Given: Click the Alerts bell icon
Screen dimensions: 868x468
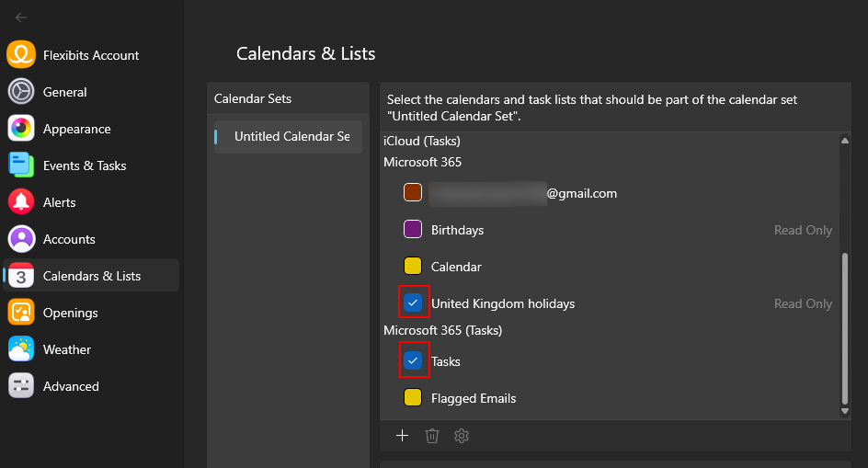Looking at the screenshot, I should click(21, 202).
